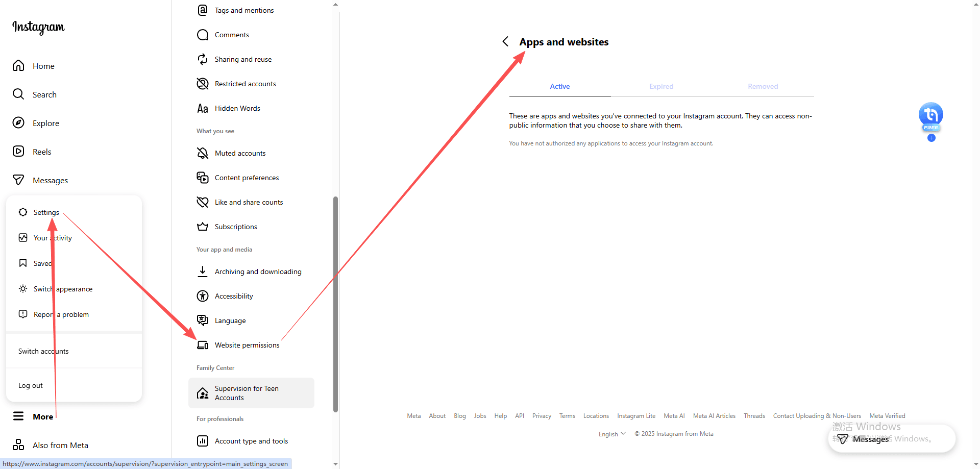
Task: Click the More hamburger icon
Action: (18, 416)
